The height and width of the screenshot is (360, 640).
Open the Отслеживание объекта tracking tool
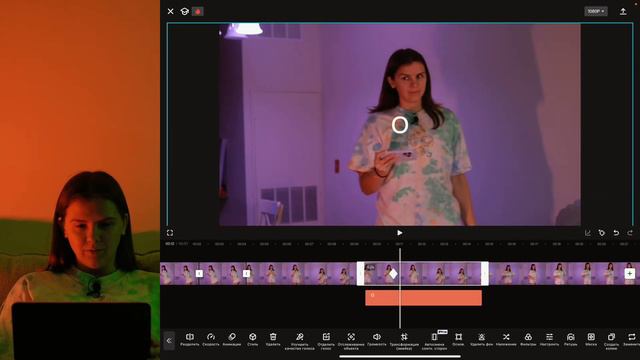351,341
